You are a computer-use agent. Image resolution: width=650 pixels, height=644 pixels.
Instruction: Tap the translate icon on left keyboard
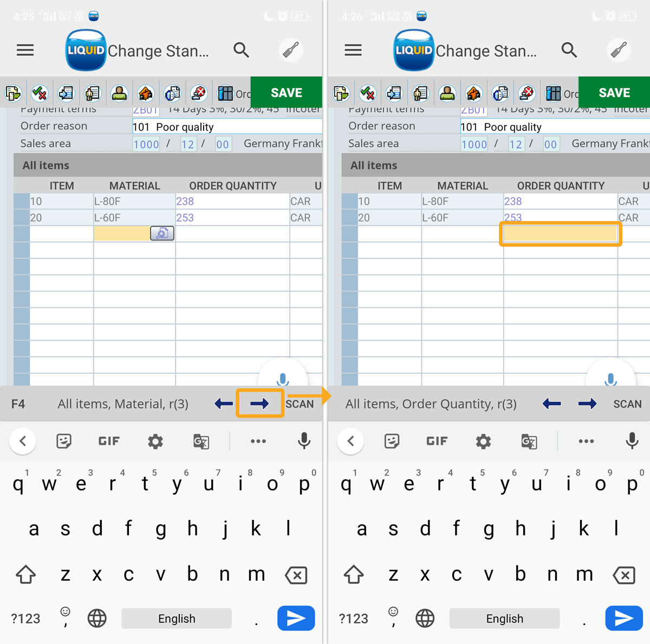click(201, 441)
